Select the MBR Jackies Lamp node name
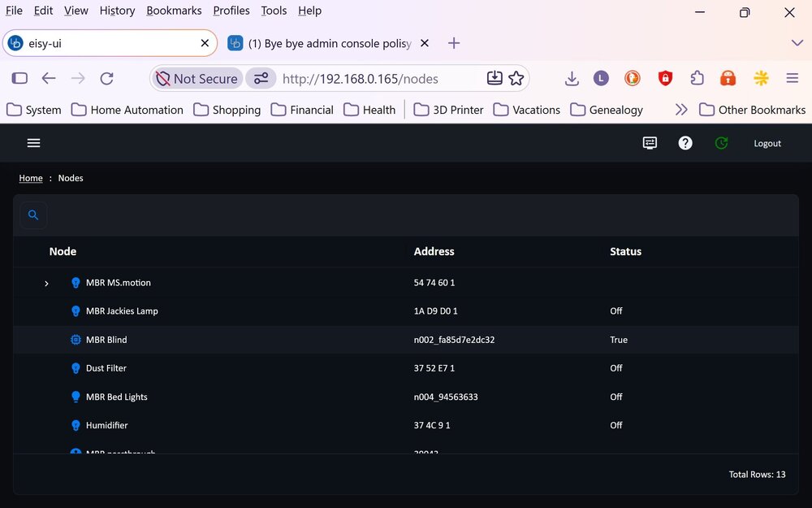The height and width of the screenshot is (508, 812). 123,311
